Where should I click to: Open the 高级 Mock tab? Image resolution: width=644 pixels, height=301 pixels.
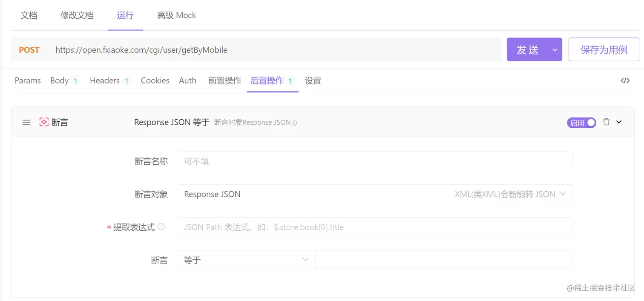[176, 15]
